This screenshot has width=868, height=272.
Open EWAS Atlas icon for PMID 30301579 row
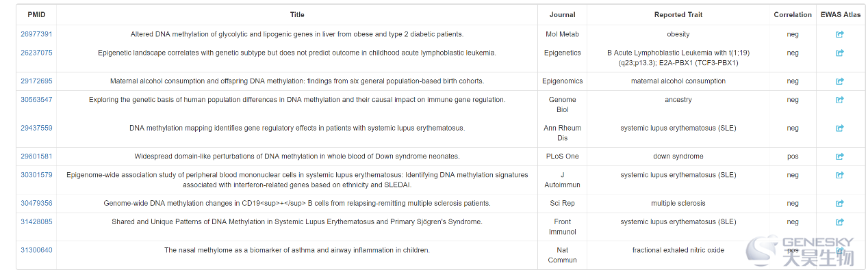point(840,175)
